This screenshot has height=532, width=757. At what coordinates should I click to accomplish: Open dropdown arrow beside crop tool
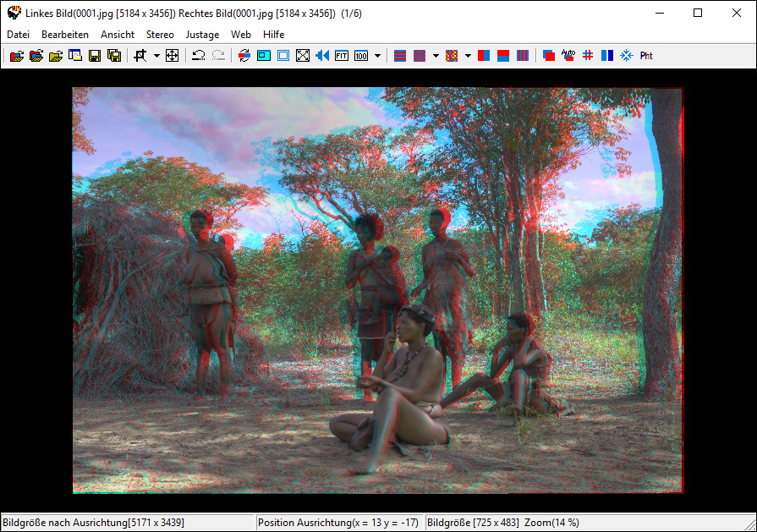(x=156, y=56)
